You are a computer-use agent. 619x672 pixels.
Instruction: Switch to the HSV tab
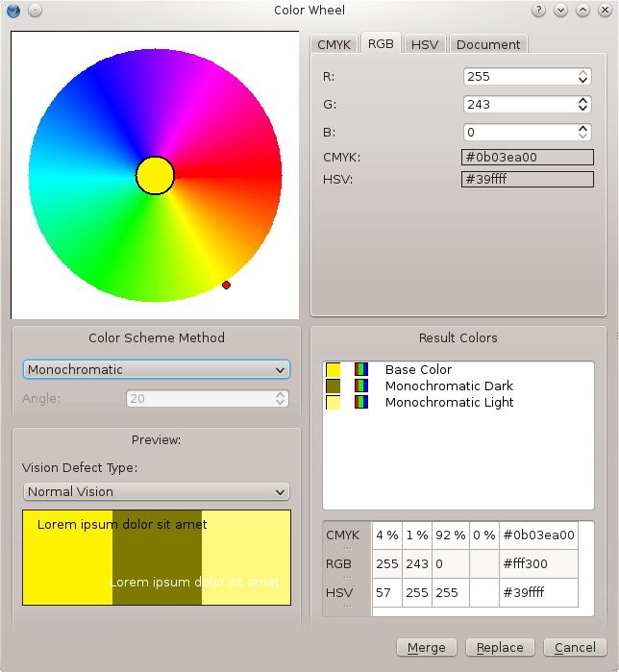(x=425, y=44)
